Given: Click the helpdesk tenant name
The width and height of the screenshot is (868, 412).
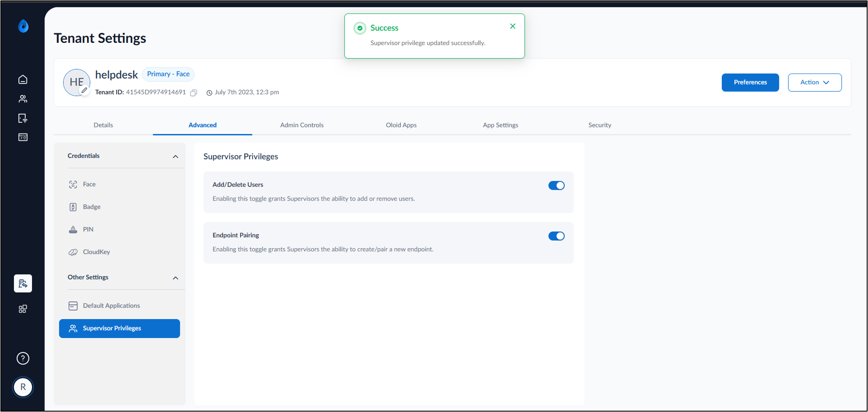Looking at the screenshot, I should pos(116,75).
